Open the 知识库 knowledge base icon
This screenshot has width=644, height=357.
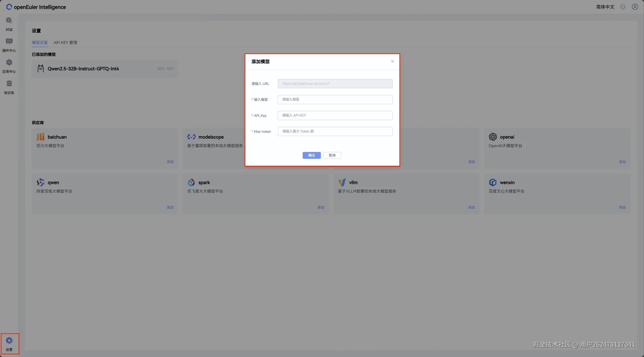(9, 84)
